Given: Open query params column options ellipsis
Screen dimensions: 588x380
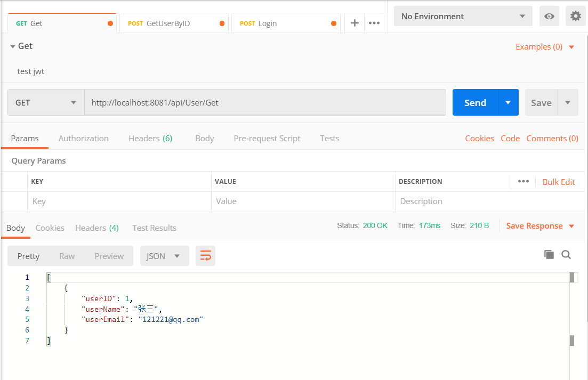Looking at the screenshot, I should pos(523,181).
